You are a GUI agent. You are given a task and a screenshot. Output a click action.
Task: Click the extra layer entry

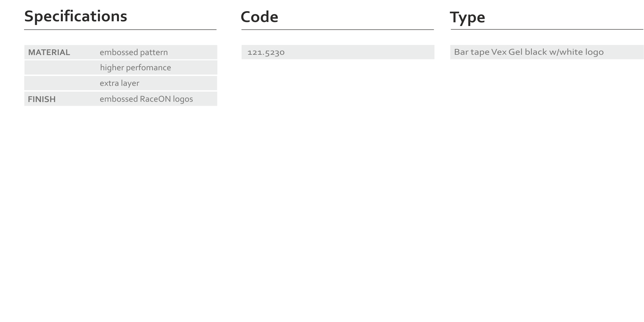coord(119,83)
